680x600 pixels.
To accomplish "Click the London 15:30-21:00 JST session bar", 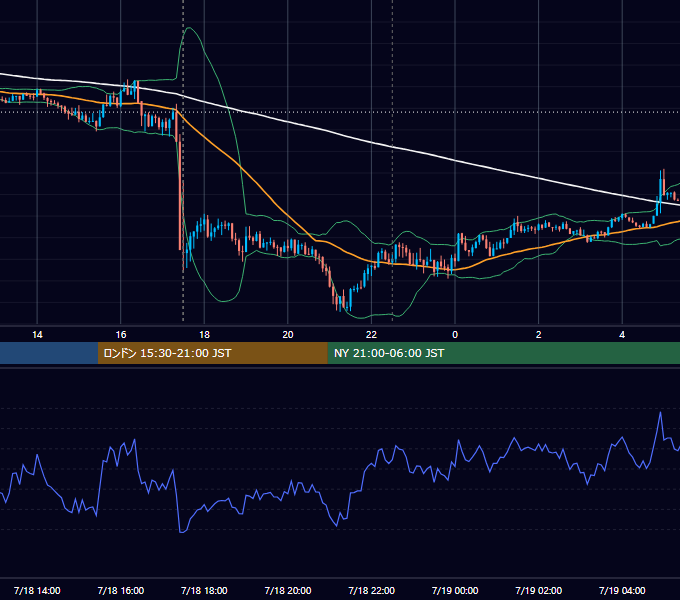I will (212, 353).
